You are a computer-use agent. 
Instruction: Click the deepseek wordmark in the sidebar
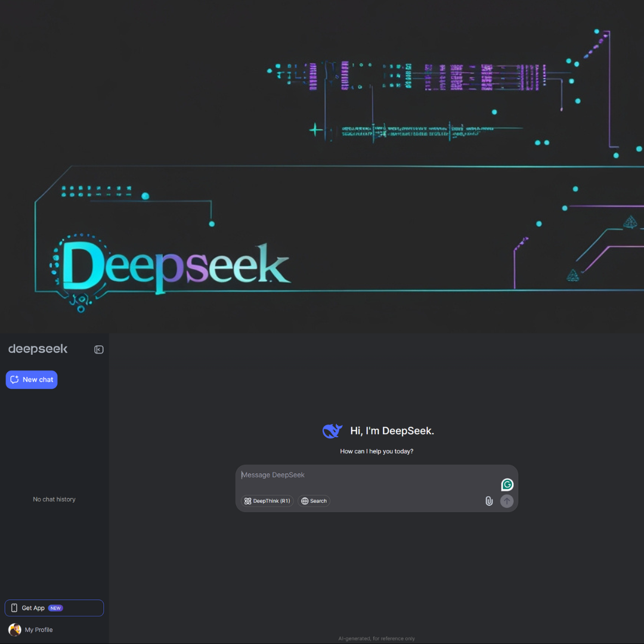pos(38,349)
